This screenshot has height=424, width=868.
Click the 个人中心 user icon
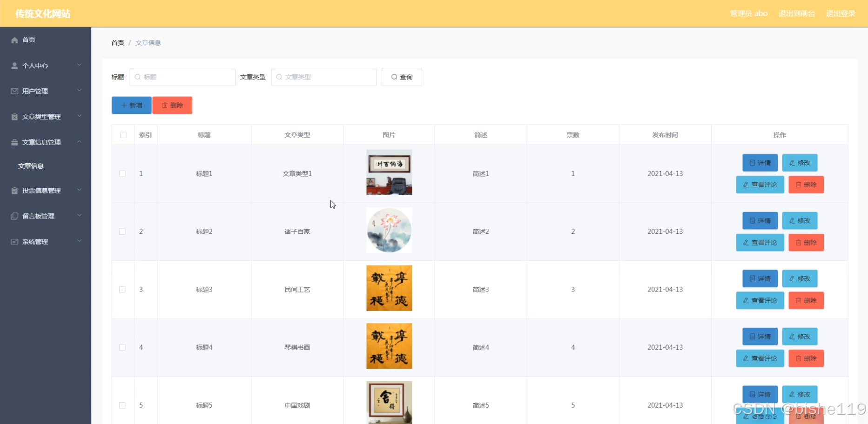[x=14, y=65]
